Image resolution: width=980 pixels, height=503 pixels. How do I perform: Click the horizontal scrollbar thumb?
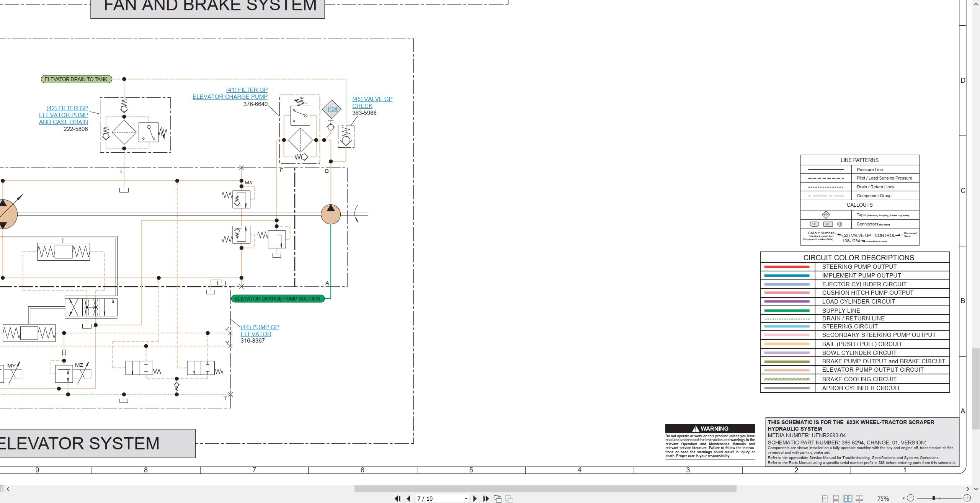click(x=545, y=488)
